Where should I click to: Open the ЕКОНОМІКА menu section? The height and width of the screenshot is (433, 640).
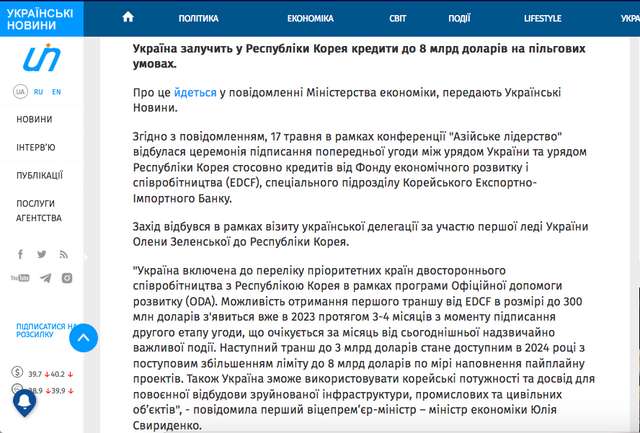point(310,18)
